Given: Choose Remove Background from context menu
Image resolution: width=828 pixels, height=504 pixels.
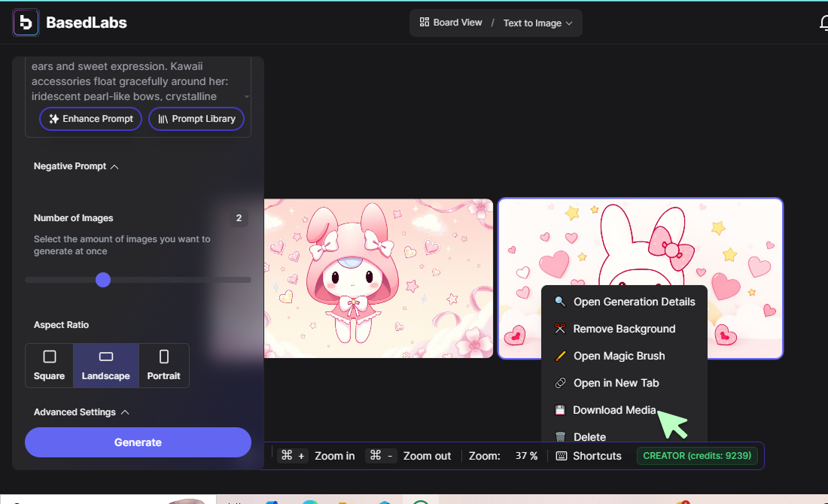Looking at the screenshot, I should coord(624,328).
